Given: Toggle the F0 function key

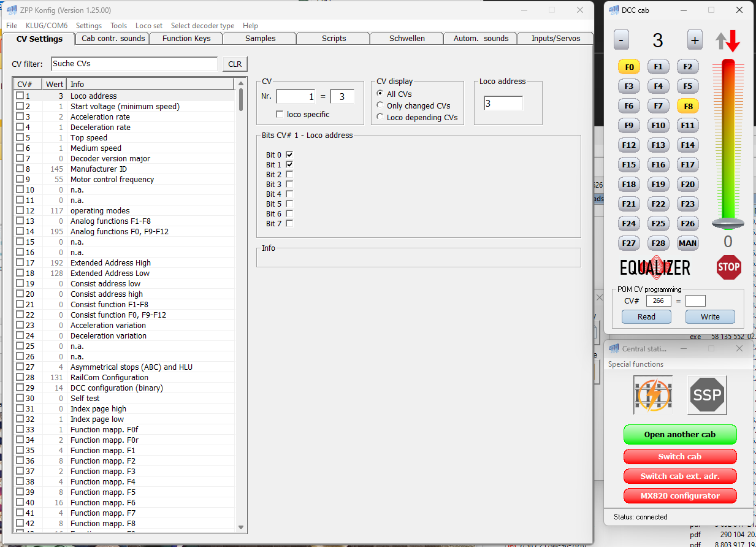Looking at the screenshot, I should click(x=628, y=67).
